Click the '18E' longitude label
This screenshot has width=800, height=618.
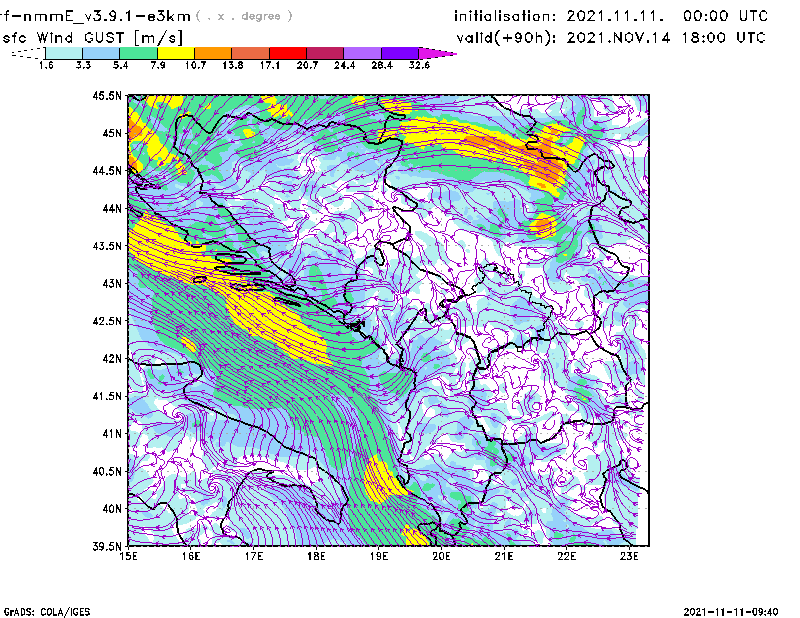coord(316,556)
